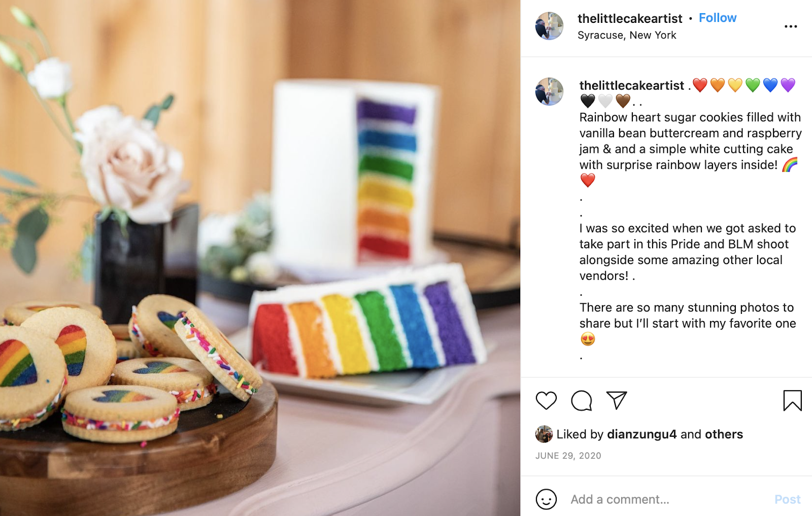812x516 pixels.
Task: Open thelittlecakeartist username in header
Action: 630,19
